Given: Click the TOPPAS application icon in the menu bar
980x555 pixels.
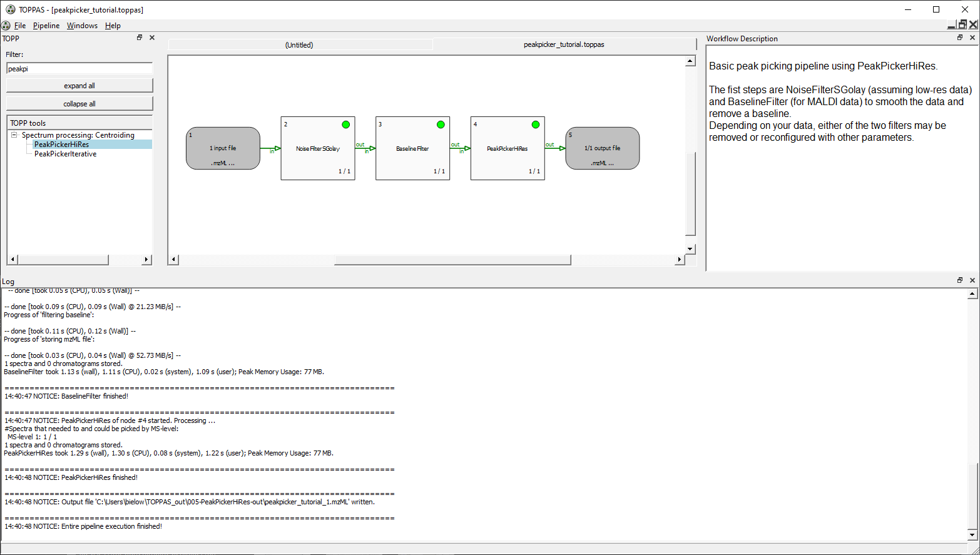Looking at the screenshot, I should click(x=6, y=26).
